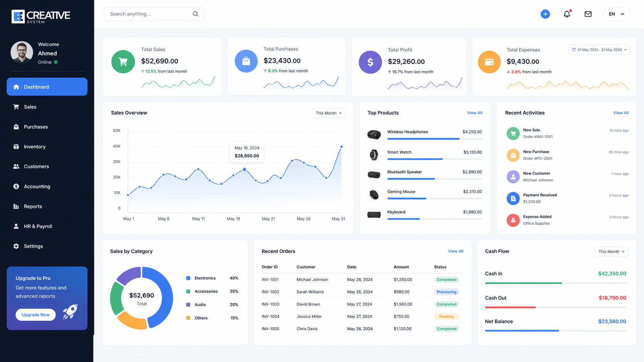Viewport: 644px width, 362px height.
Task: Click the Upgrade Now button
Action: (35, 315)
